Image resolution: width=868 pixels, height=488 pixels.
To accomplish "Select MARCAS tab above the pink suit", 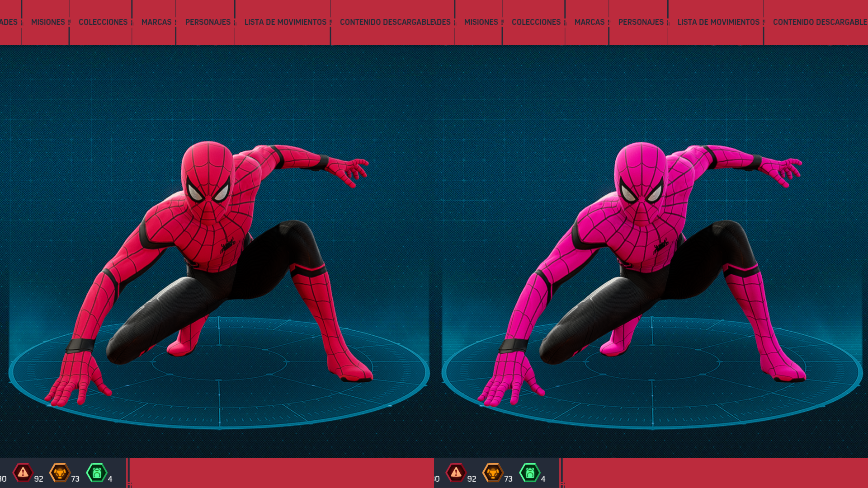I will pyautogui.click(x=590, y=22).
